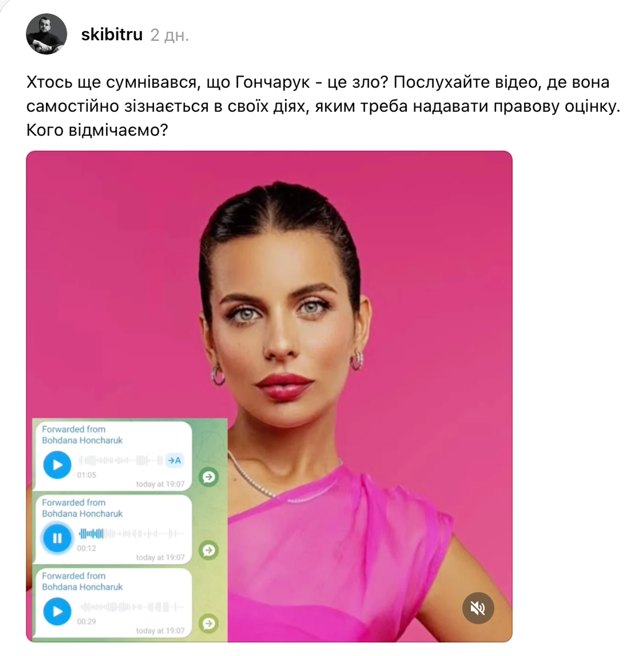Click the forward arrow beside the 00:12 message

pos(209,550)
